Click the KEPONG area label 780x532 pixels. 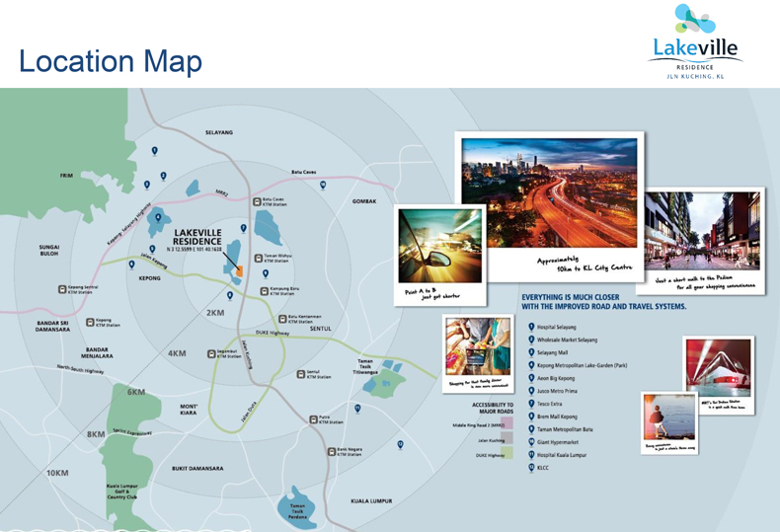point(149,278)
